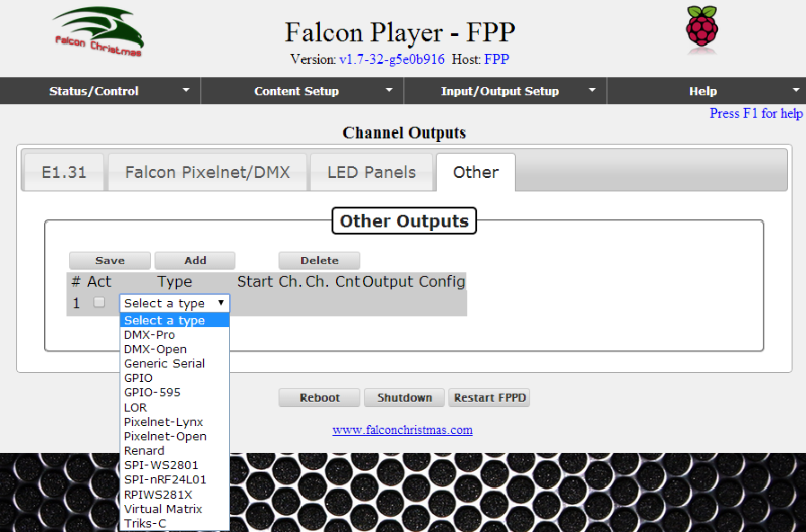The width and height of the screenshot is (806, 532).
Task: Open the www.falconchristmas.com link
Action: [403, 430]
